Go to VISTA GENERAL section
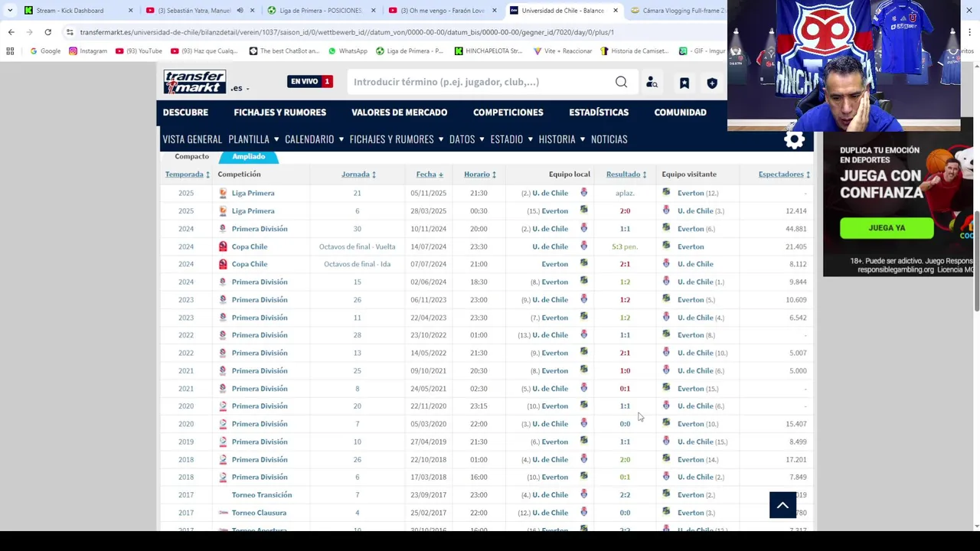The height and width of the screenshot is (551, 980). click(192, 139)
